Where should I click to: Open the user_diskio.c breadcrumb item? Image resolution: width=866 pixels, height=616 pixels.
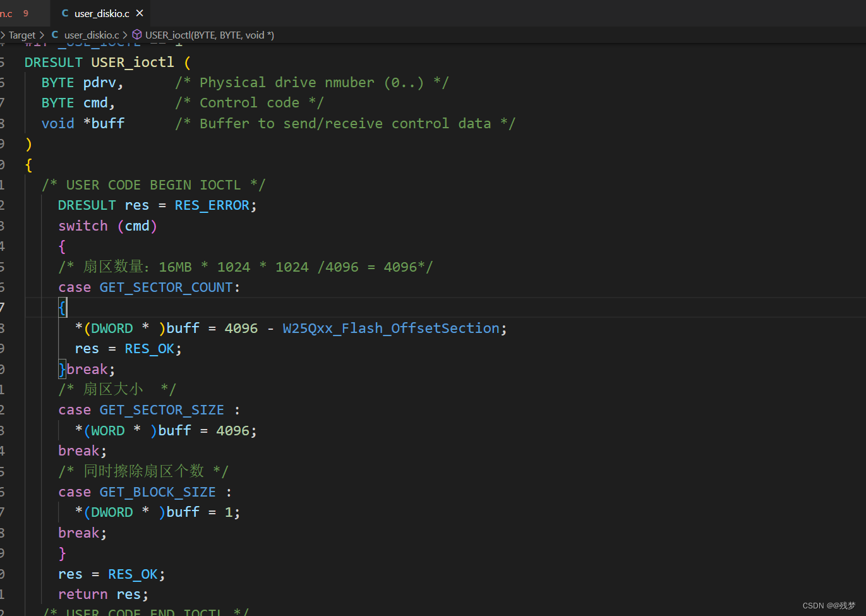pos(92,35)
